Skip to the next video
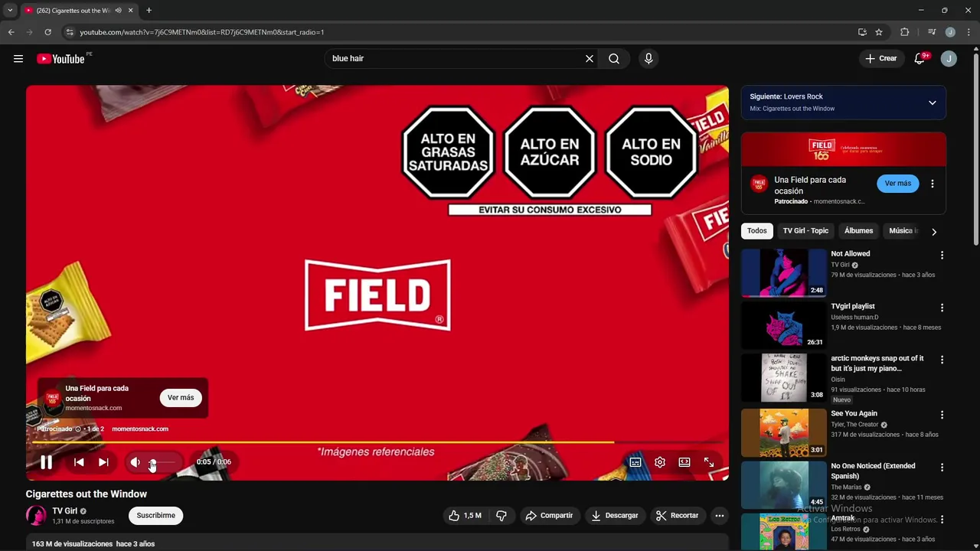 pos(103,462)
